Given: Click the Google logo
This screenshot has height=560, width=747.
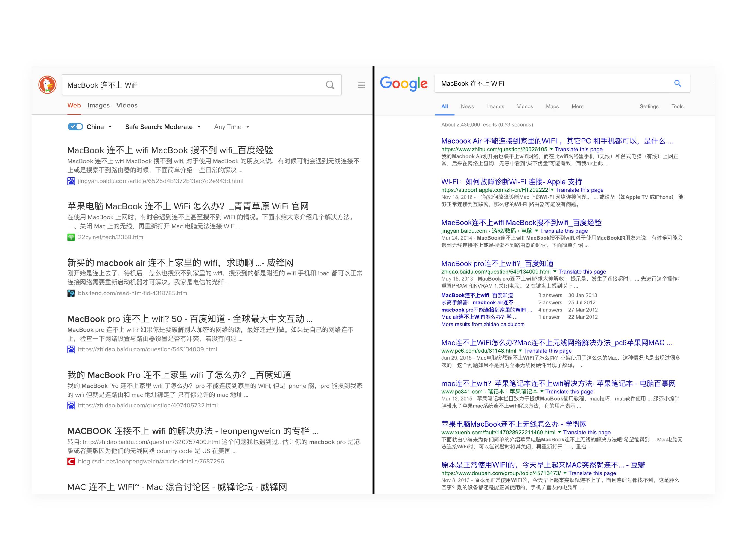Looking at the screenshot, I should (x=404, y=83).
